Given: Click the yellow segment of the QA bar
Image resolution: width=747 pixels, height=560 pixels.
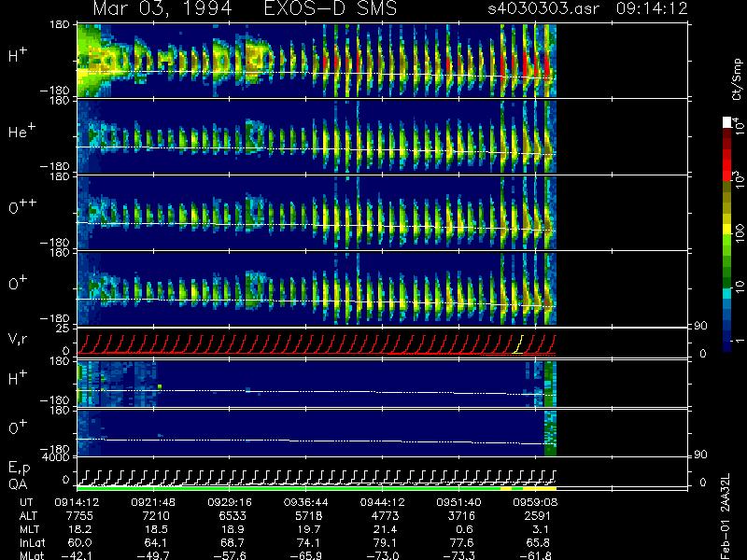Looking at the screenshot, I should click(540, 488).
